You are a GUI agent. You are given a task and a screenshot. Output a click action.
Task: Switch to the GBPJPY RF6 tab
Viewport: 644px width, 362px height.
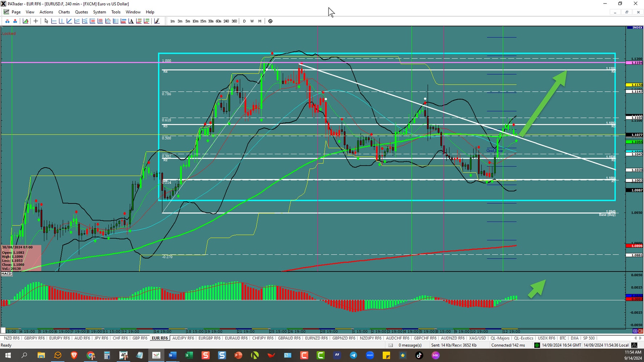[34, 338]
